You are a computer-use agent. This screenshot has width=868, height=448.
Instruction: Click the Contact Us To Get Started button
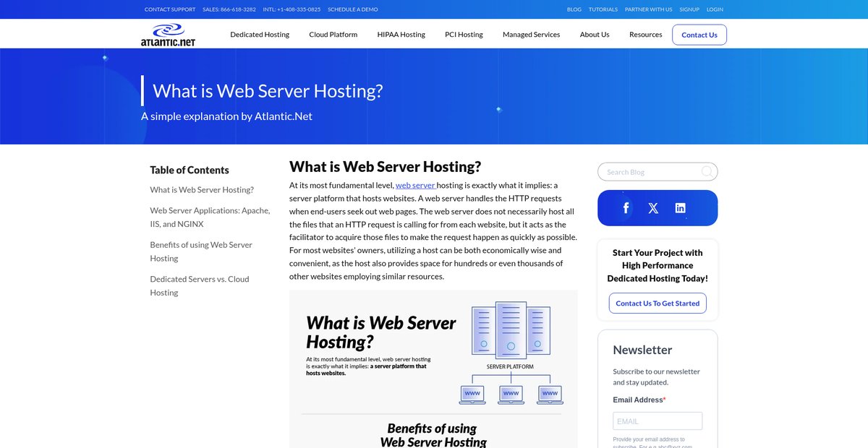pos(658,303)
